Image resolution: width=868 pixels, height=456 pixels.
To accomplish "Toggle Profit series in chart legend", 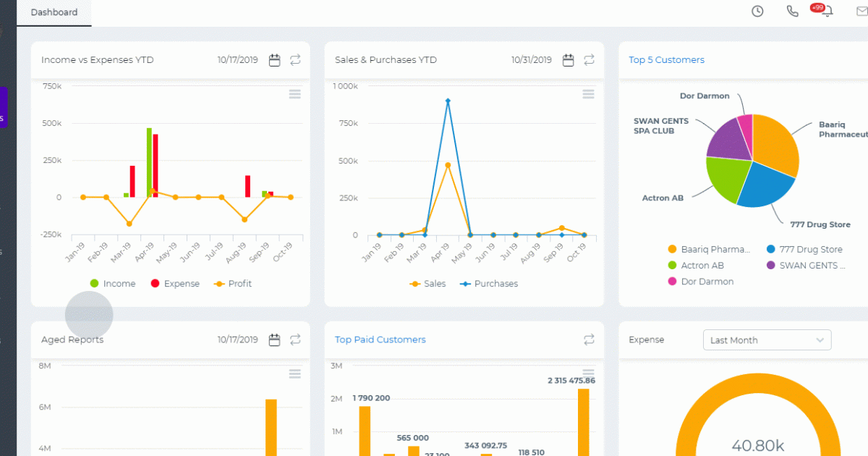I will [232, 284].
